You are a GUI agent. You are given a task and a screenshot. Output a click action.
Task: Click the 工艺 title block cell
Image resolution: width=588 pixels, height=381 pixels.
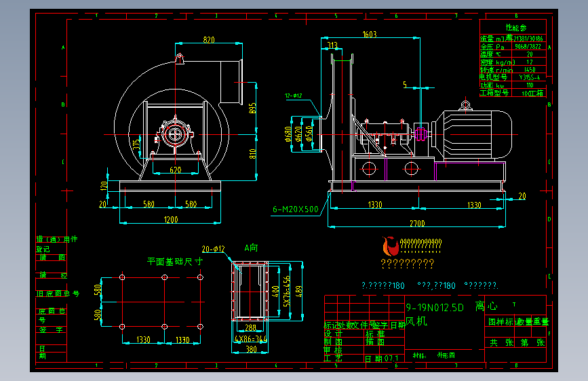pos(334,359)
